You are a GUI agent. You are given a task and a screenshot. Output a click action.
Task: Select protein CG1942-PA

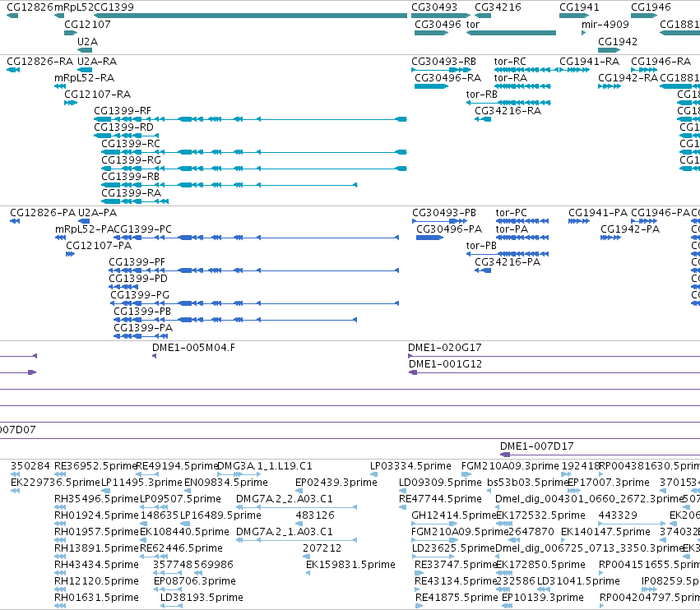point(610,238)
